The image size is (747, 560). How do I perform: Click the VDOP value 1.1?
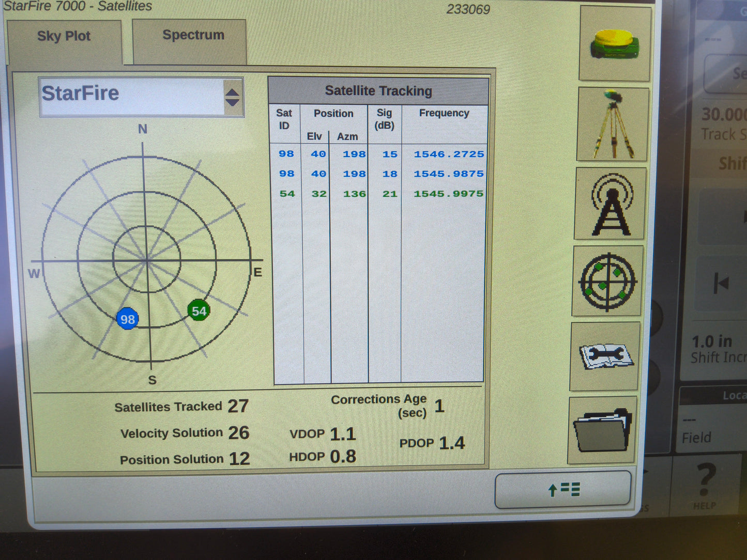pyautogui.click(x=343, y=434)
